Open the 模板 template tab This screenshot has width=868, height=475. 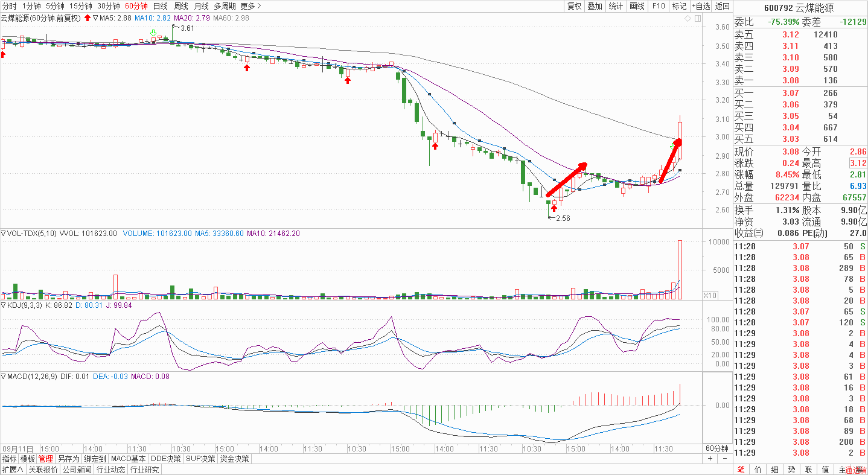pyautogui.click(x=28, y=459)
